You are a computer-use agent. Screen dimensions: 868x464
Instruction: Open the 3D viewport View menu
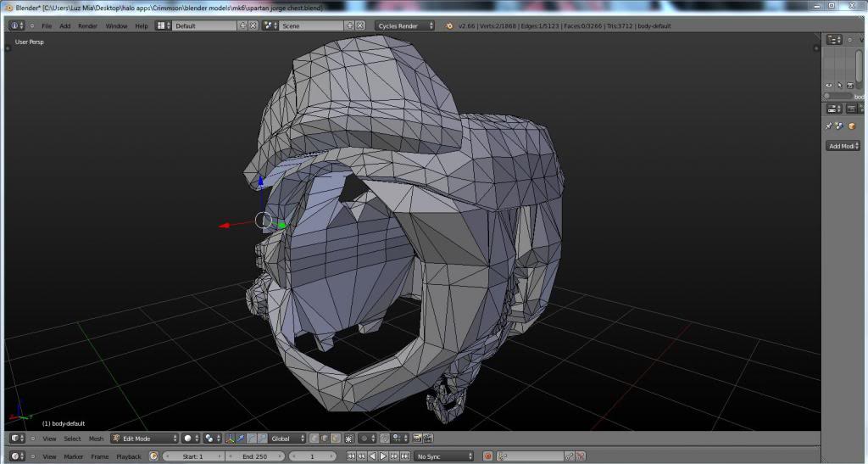(49, 439)
